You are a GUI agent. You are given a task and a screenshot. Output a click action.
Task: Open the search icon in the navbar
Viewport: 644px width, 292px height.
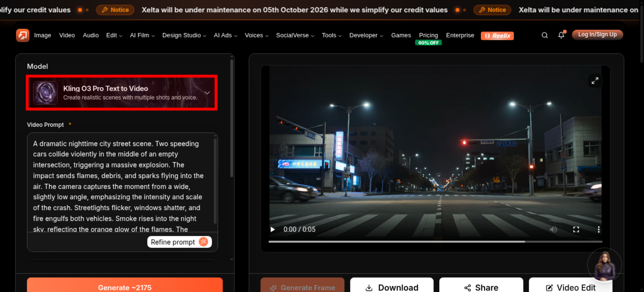coord(545,35)
